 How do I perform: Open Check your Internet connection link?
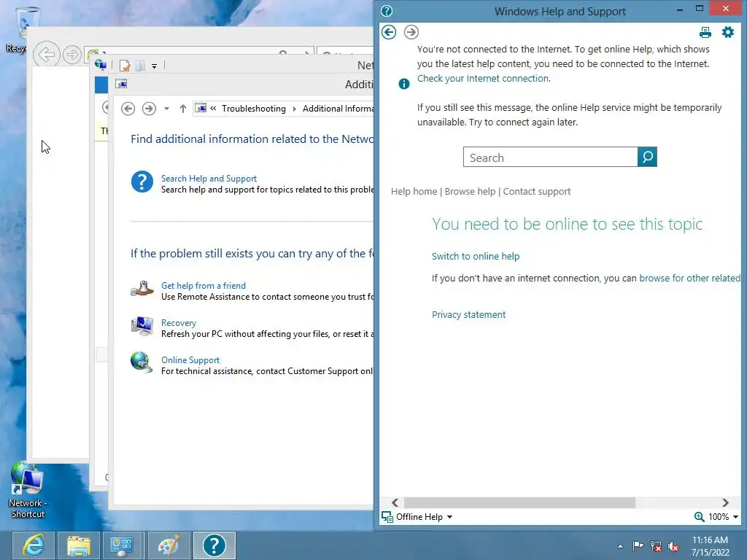click(x=483, y=79)
